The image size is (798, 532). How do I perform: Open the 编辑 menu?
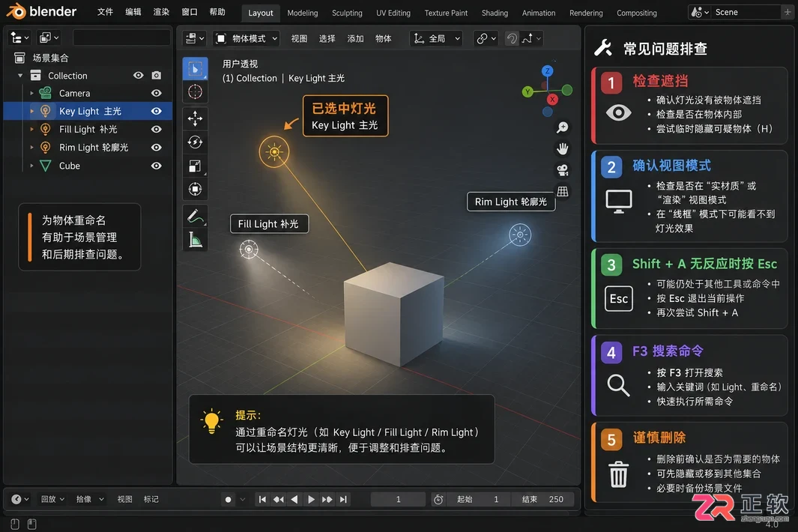133,12
